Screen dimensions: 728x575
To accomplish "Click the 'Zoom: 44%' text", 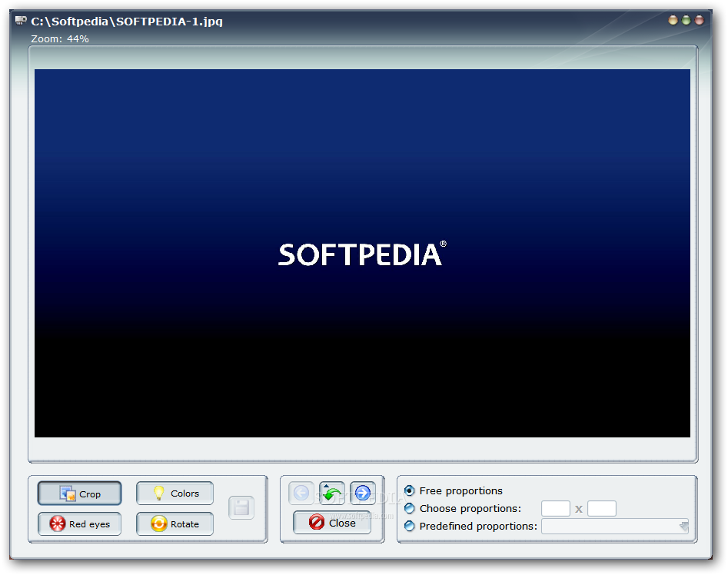I will [x=60, y=39].
